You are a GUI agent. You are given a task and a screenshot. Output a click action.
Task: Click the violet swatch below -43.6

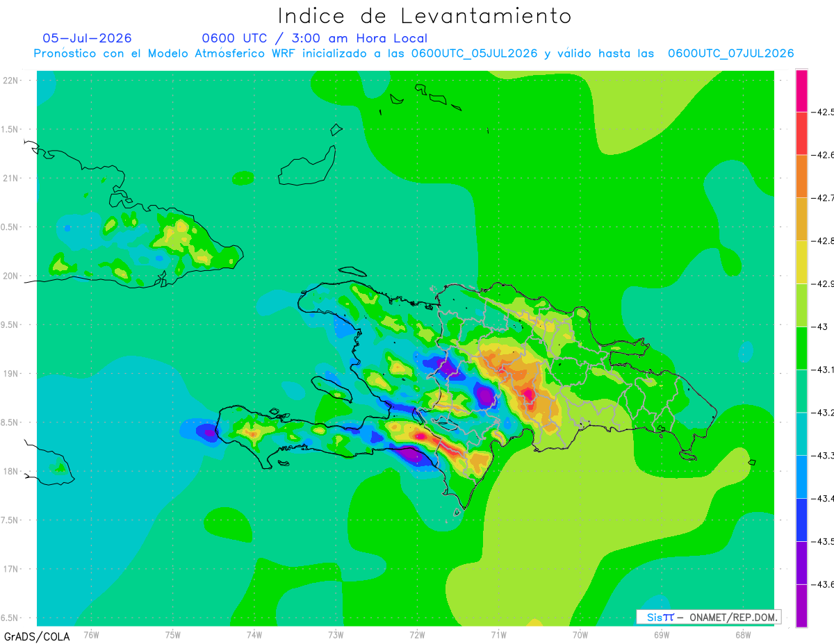point(801,606)
